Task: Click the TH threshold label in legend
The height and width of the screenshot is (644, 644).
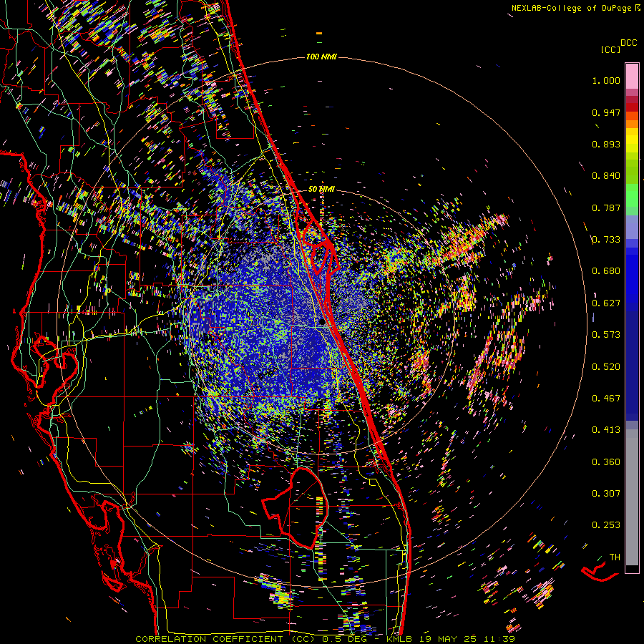Action: (x=615, y=557)
